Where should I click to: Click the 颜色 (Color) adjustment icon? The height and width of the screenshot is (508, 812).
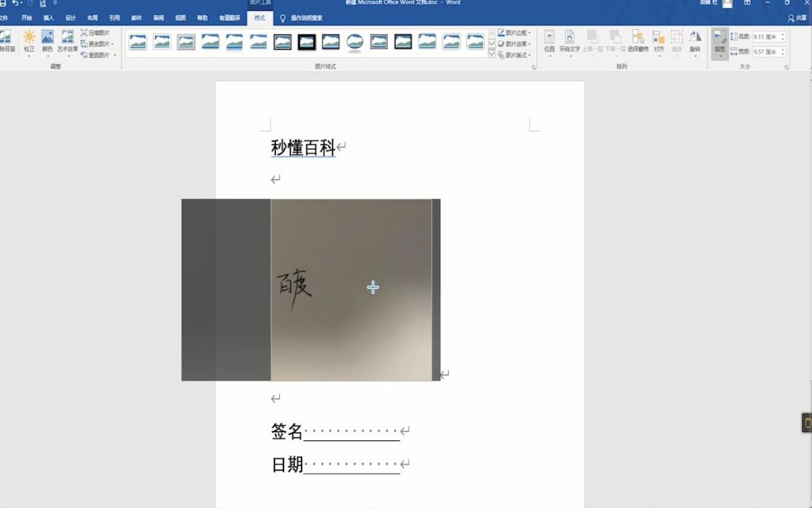tap(47, 41)
